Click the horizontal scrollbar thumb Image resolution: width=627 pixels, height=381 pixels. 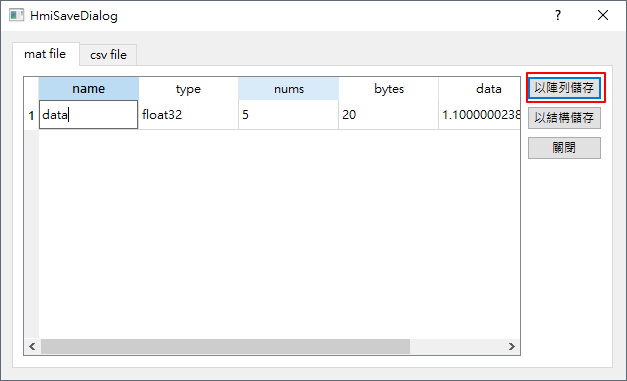pyautogui.click(x=225, y=347)
